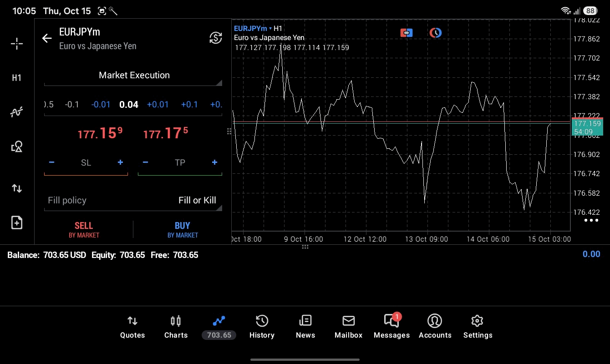Decrease the Take Profit value
The height and width of the screenshot is (364, 610).
tap(145, 162)
